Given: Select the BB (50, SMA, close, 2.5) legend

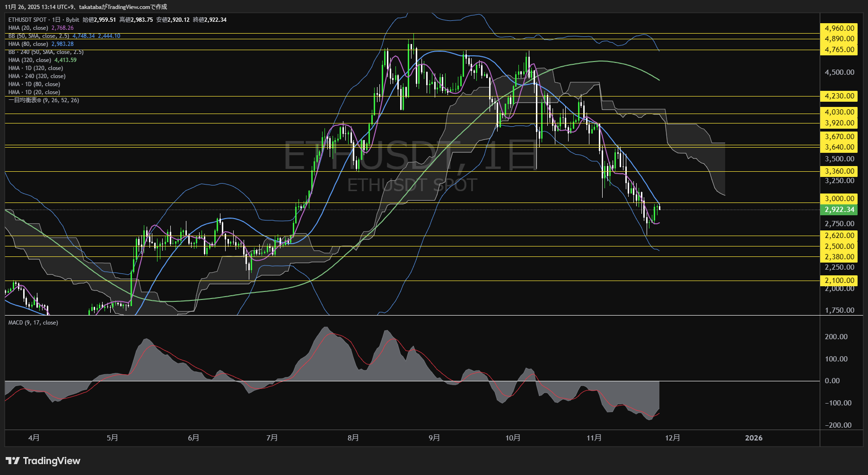Looking at the screenshot, I should (x=39, y=36).
